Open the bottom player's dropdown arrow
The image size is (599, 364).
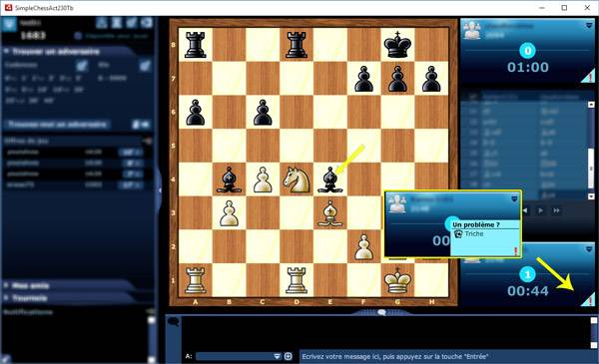(589, 249)
